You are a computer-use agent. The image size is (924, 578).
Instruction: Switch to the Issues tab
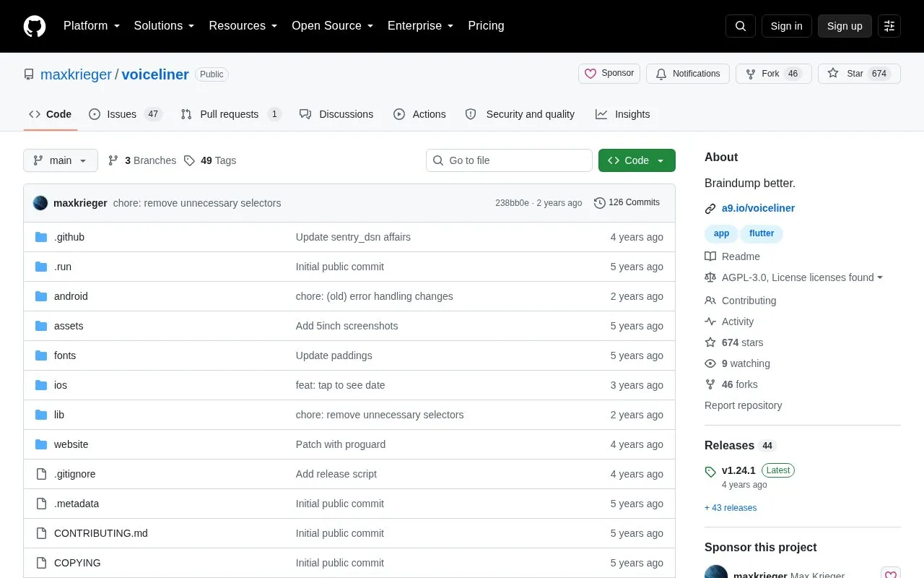click(126, 114)
